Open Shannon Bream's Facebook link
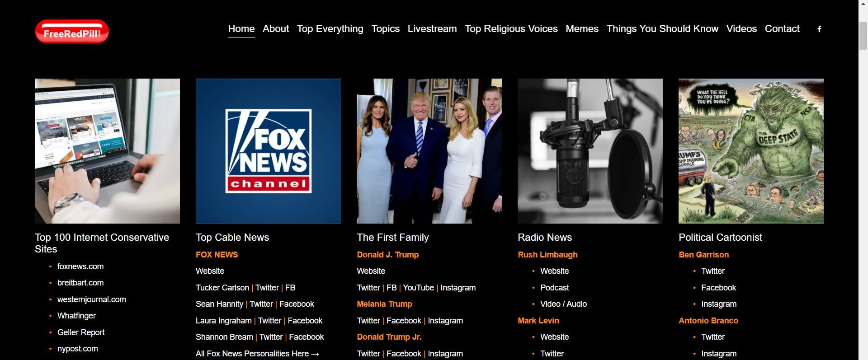Viewport: 868px width, 360px height. (x=307, y=337)
